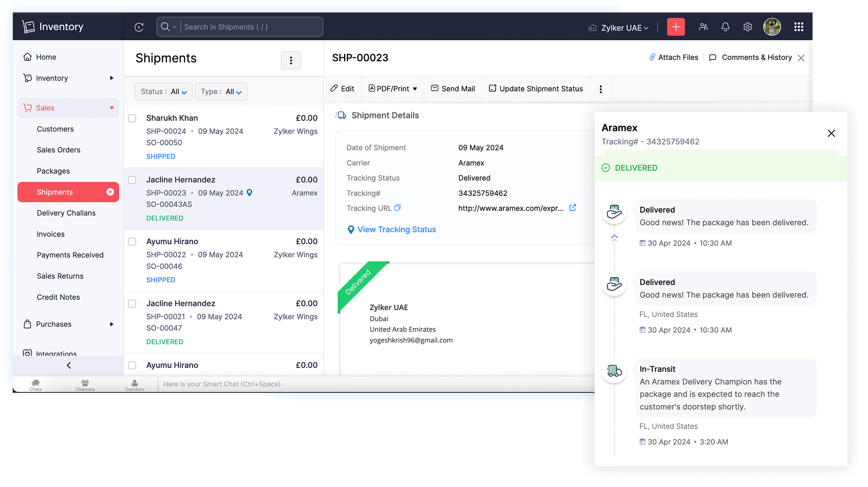Open the tracking URL via external link icon
Image resolution: width=868 pixels, height=487 pixels.
(x=572, y=208)
